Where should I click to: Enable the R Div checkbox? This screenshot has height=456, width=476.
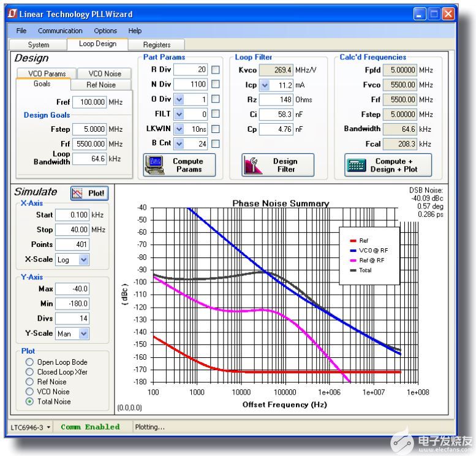(216, 70)
